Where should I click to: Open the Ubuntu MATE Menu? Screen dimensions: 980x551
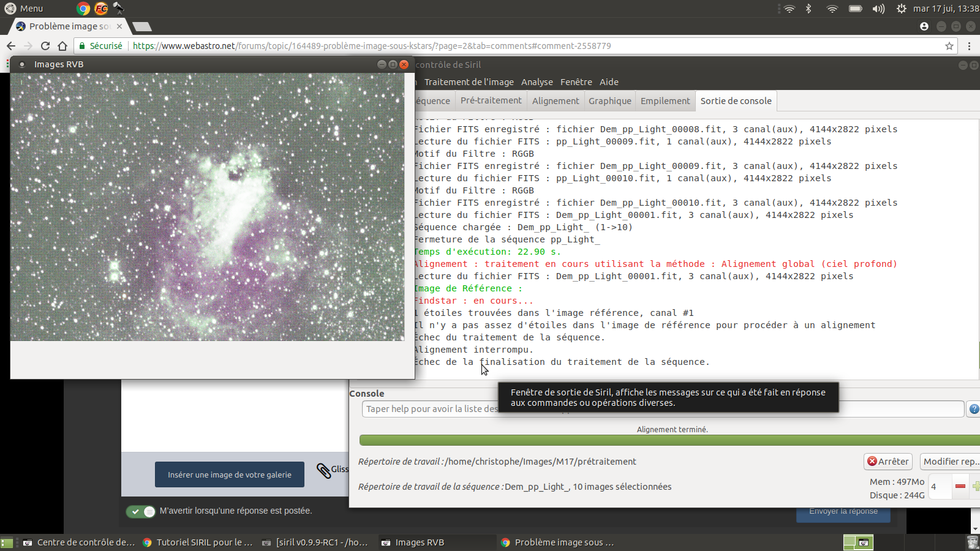coord(24,9)
